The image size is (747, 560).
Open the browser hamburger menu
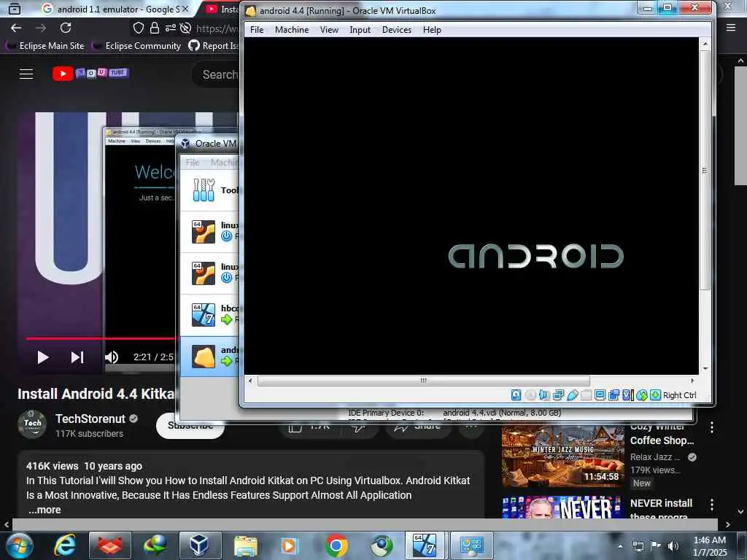tap(731, 28)
